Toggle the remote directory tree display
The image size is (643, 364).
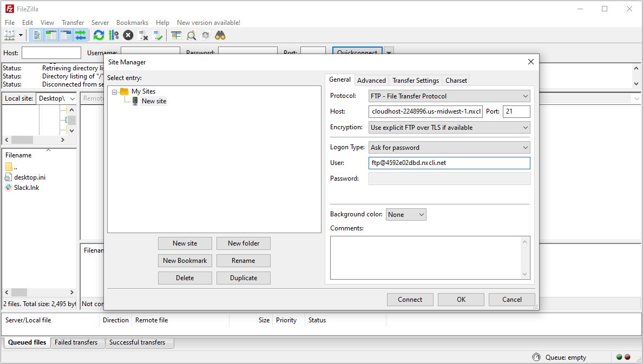pos(65,35)
